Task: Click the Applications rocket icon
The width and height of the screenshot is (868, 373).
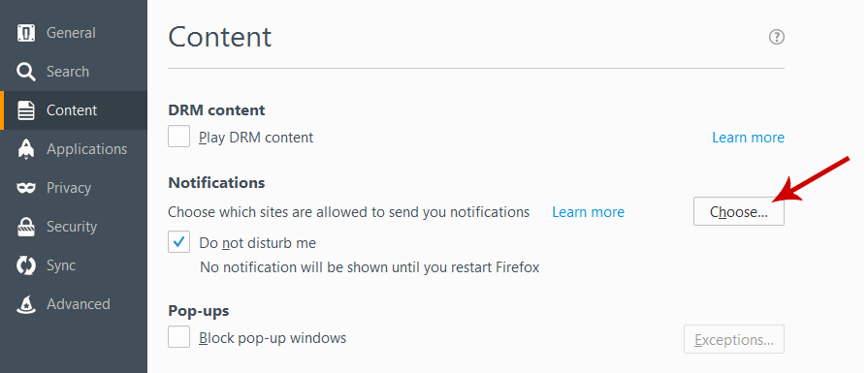Action: (x=26, y=149)
